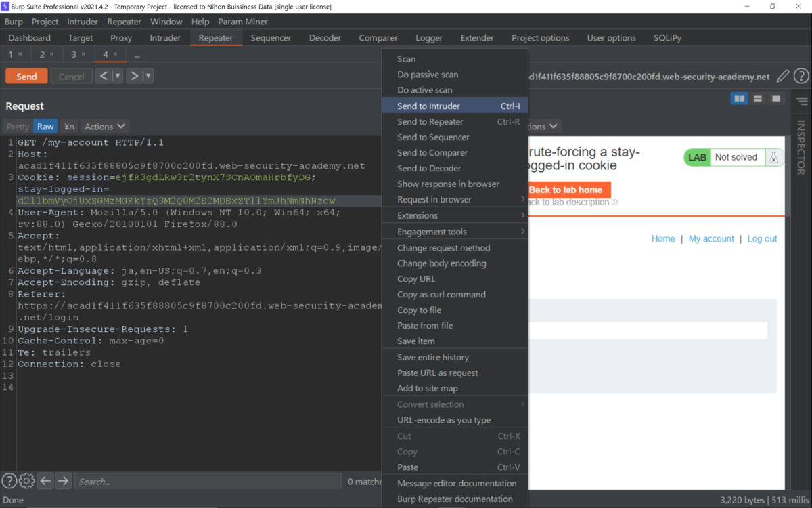The height and width of the screenshot is (508, 812).
Task: Select Change request method
Action: (455, 248)
